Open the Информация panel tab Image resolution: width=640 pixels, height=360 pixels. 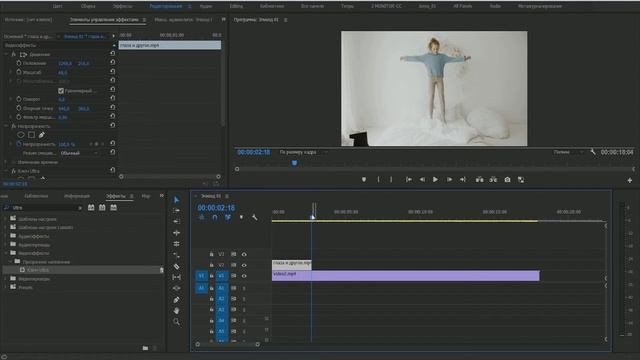tap(77, 196)
